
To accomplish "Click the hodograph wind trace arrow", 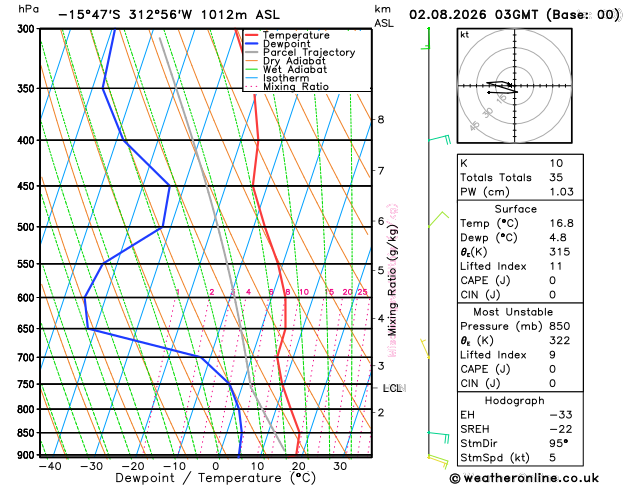I will (x=501, y=88).
